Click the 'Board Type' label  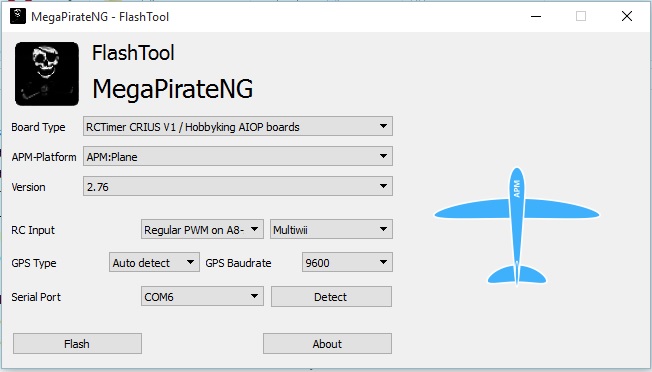(38, 127)
